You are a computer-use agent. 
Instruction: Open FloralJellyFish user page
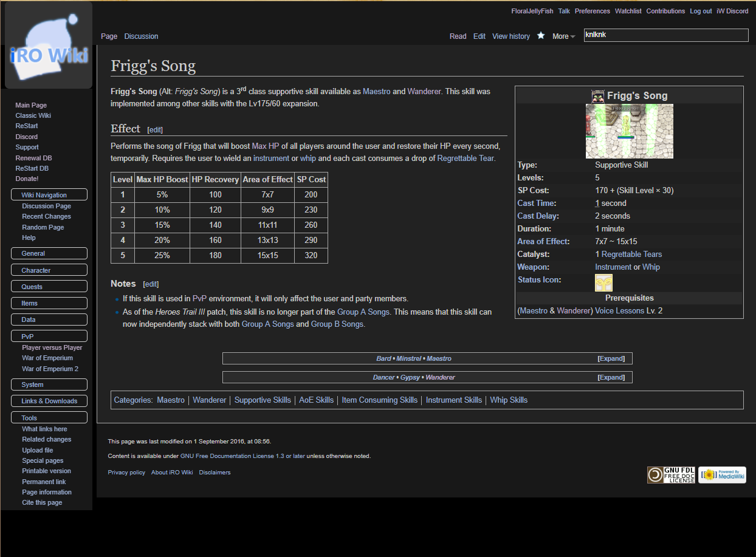[532, 11]
